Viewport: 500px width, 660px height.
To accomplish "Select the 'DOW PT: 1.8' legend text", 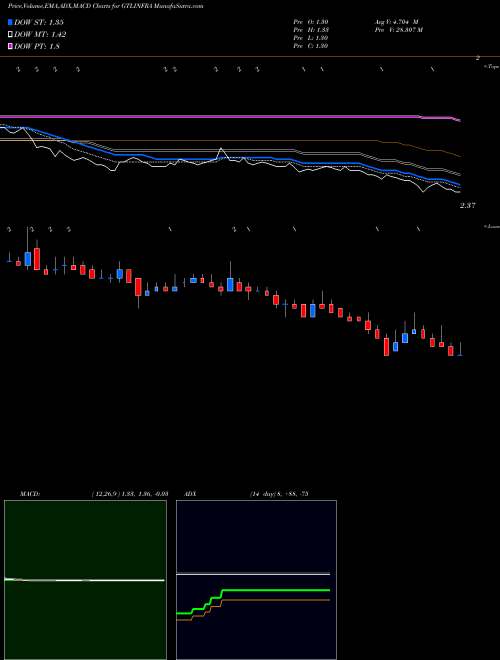I will 37,46.
